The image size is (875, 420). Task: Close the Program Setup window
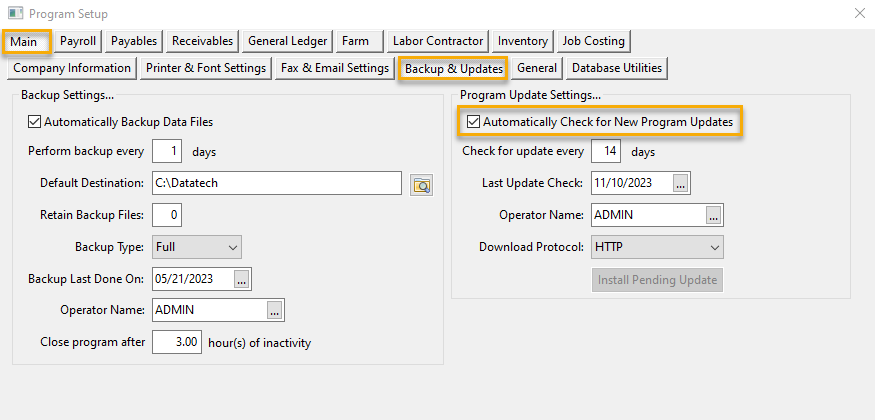click(858, 14)
